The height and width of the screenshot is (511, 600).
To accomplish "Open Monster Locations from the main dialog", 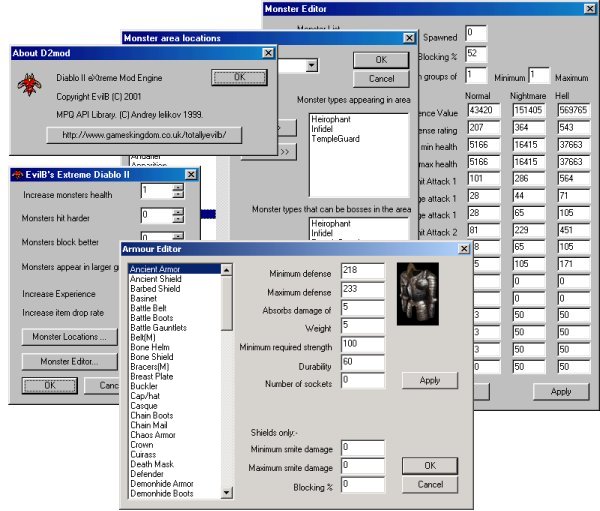I will [x=69, y=337].
